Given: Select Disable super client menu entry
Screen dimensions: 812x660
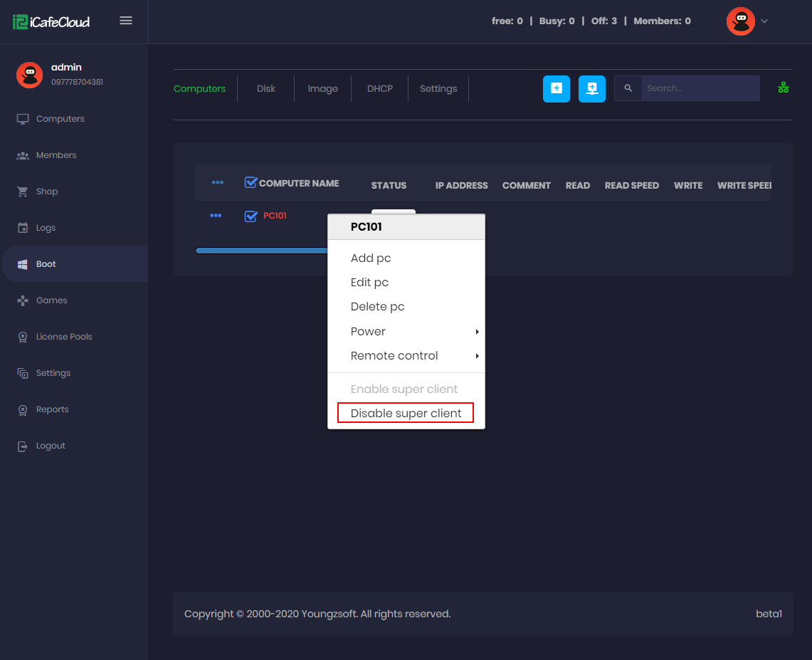Looking at the screenshot, I should coord(406,414).
